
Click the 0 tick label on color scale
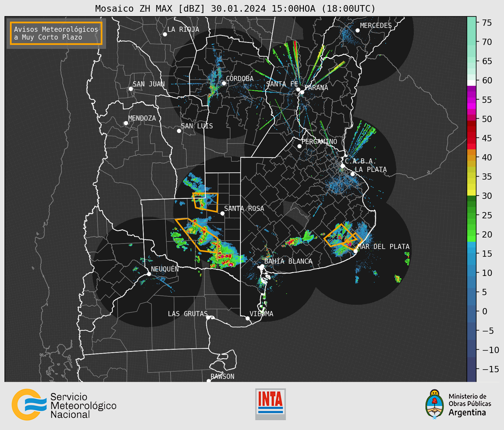click(x=484, y=311)
